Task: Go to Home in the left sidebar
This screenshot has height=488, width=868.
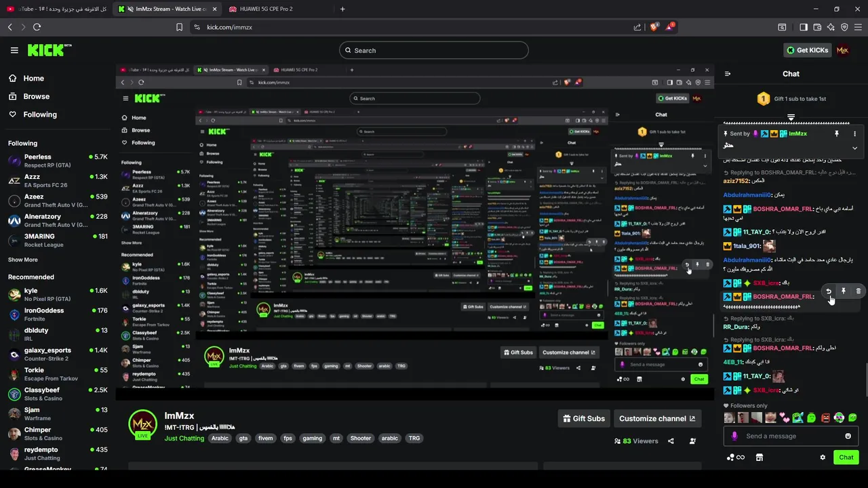Action: 33,79
